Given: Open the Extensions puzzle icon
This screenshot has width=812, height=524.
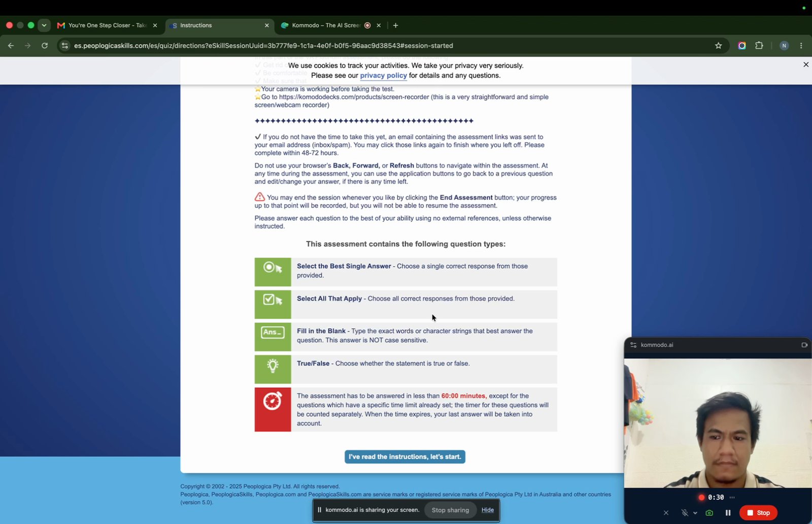Looking at the screenshot, I should click(x=759, y=46).
